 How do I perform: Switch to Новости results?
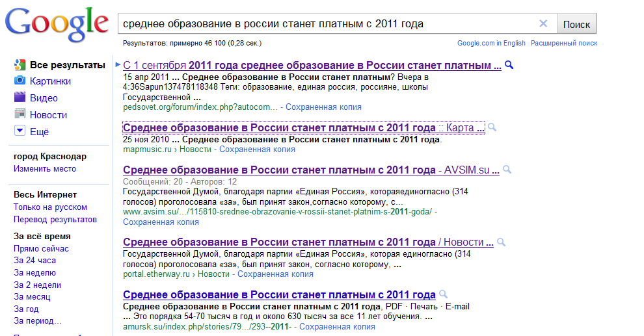point(48,115)
